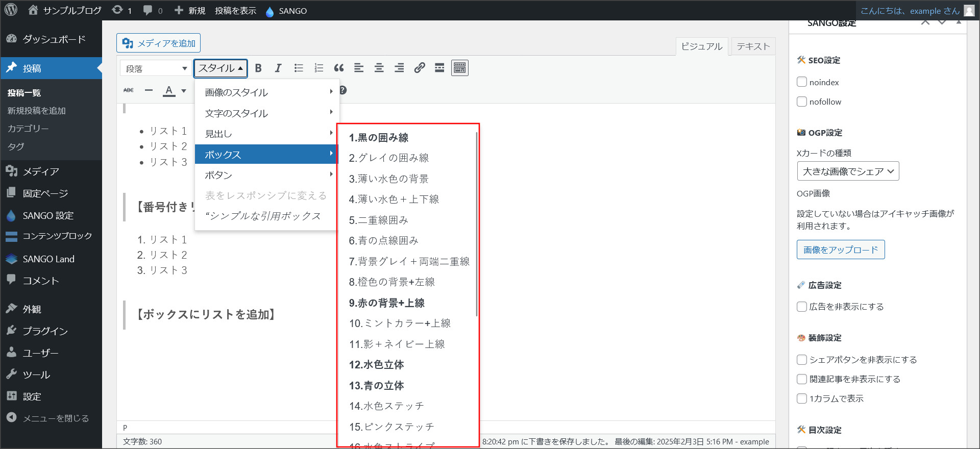Viewport: 980px width, 449px height.
Task: Click the strikethrough ABC icon
Action: click(129, 90)
